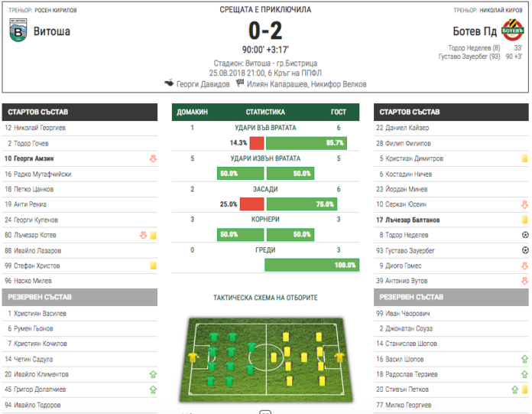Click the СТАТИСТИКА header in the stats table

click(x=265, y=112)
